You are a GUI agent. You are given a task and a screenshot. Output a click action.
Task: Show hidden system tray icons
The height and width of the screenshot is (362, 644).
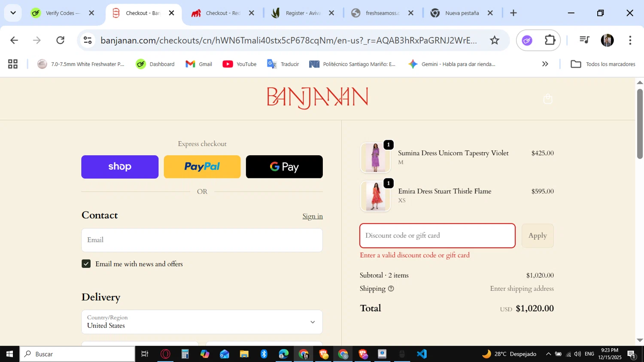click(x=548, y=354)
